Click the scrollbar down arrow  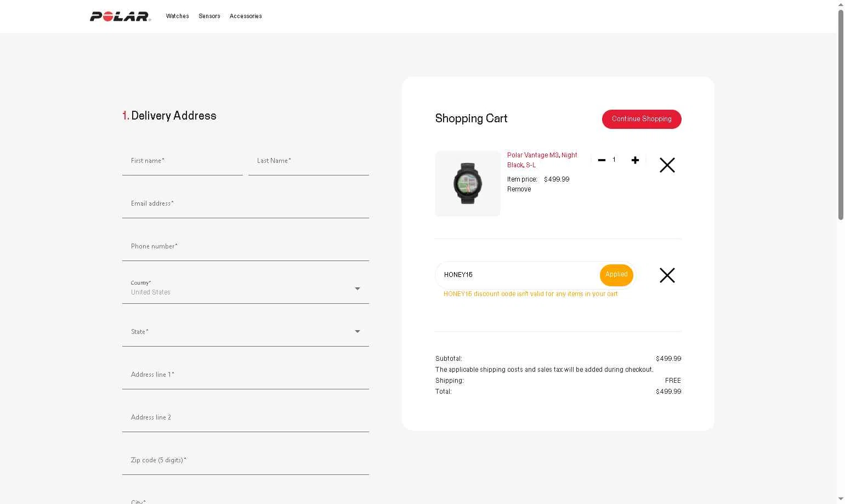tap(841, 499)
